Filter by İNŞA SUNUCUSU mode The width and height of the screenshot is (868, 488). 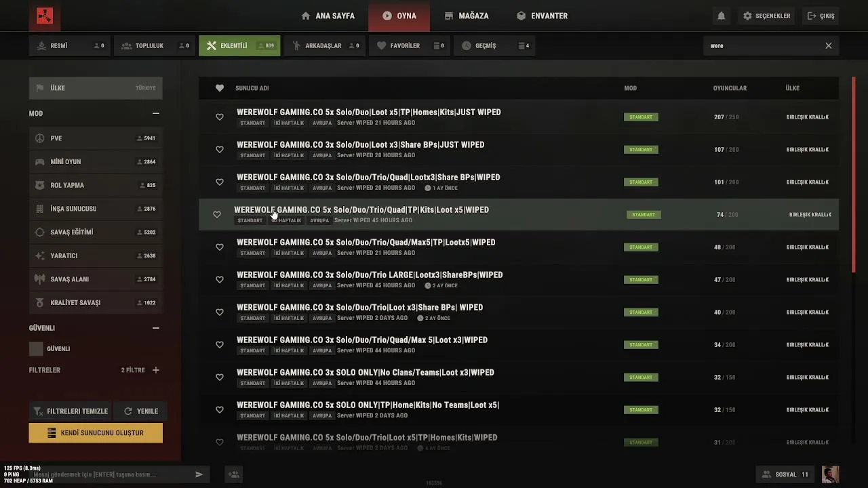click(x=96, y=209)
